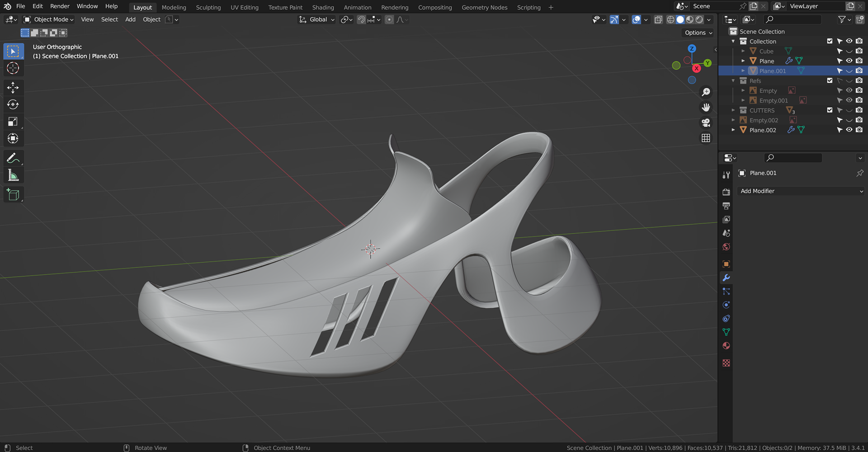Screen dimensions: 868x452
Task: Switch to Rendered viewport shading
Action: 699,19
